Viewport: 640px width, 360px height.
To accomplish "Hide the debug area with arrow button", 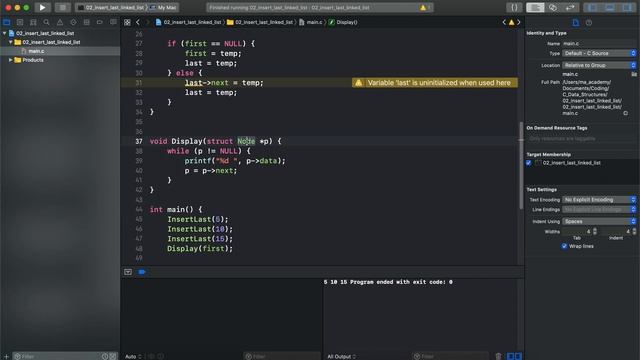I will point(128,272).
